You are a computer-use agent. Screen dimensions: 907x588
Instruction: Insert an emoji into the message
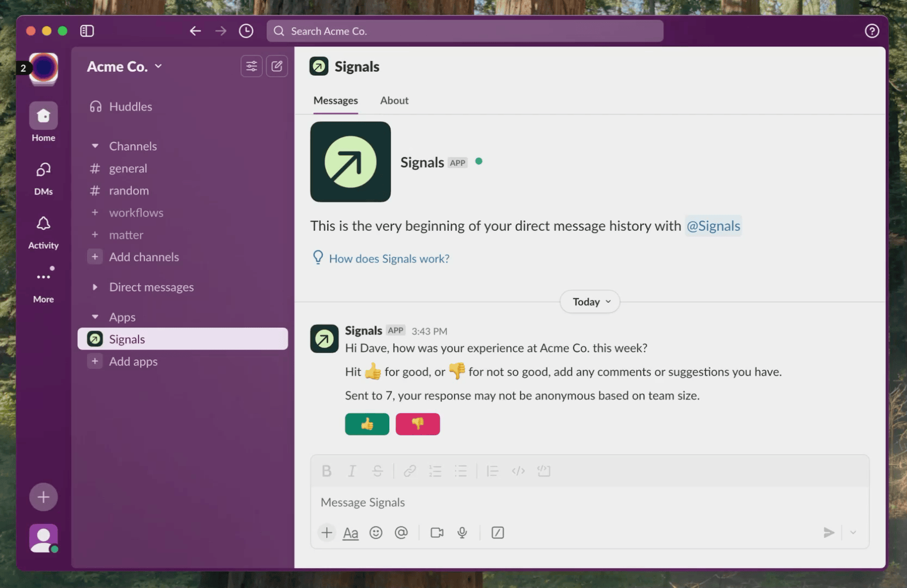pyautogui.click(x=376, y=532)
